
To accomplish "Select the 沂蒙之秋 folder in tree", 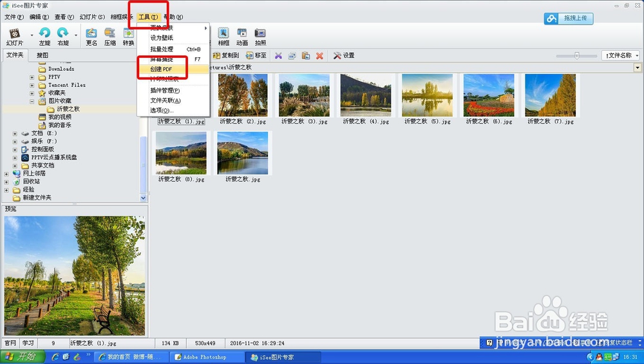I will (x=64, y=109).
